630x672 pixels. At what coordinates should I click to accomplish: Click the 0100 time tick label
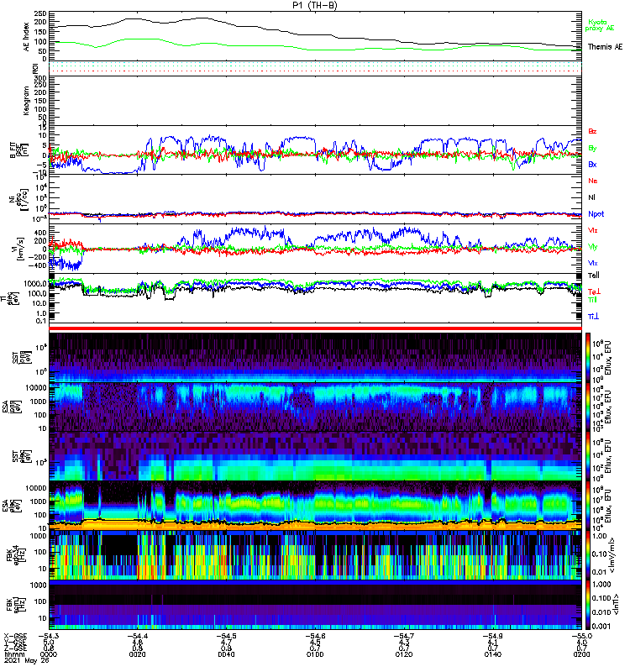coord(315,654)
